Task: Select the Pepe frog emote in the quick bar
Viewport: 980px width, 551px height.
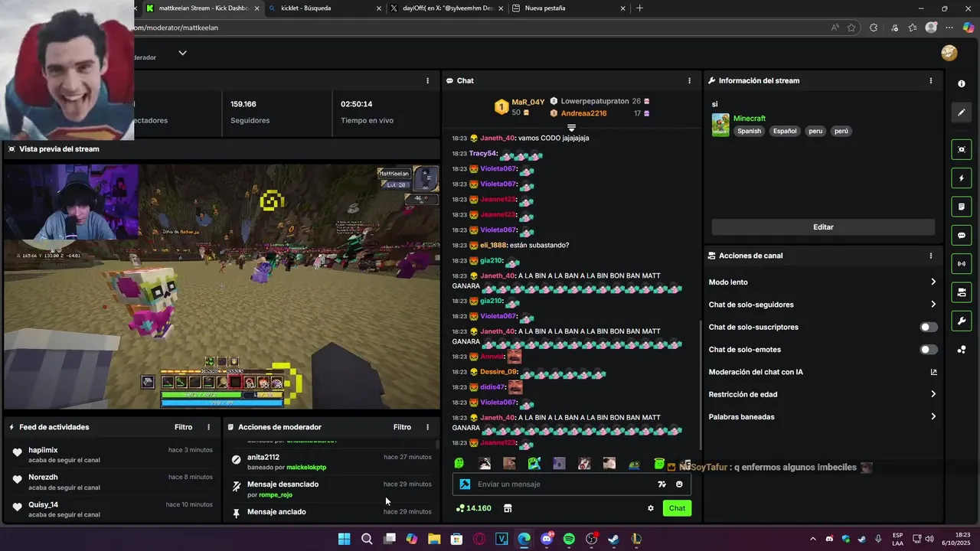Action: (634, 464)
